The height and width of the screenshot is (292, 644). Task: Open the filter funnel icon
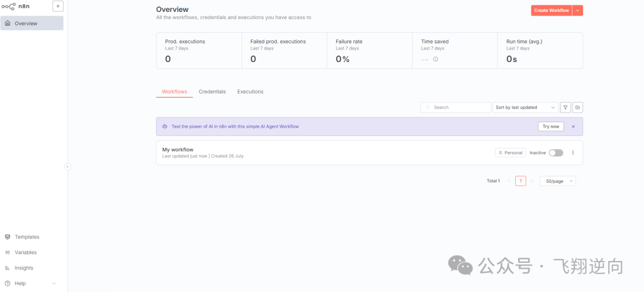[x=565, y=107]
